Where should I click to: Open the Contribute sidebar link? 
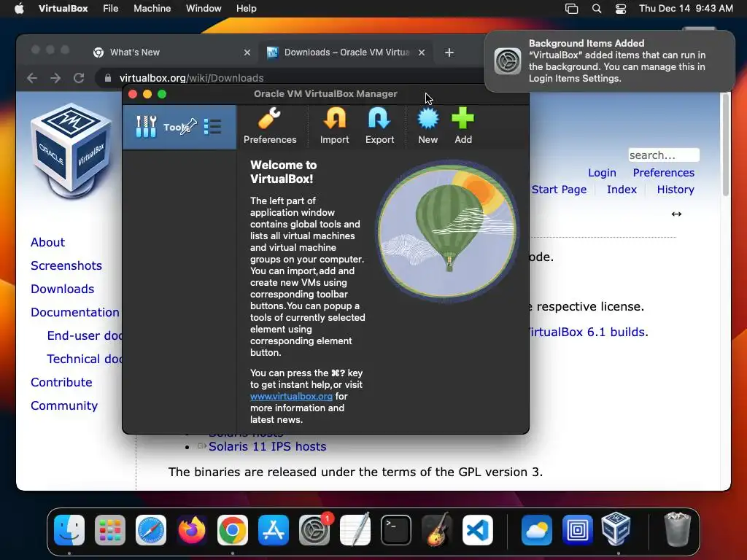(61, 382)
